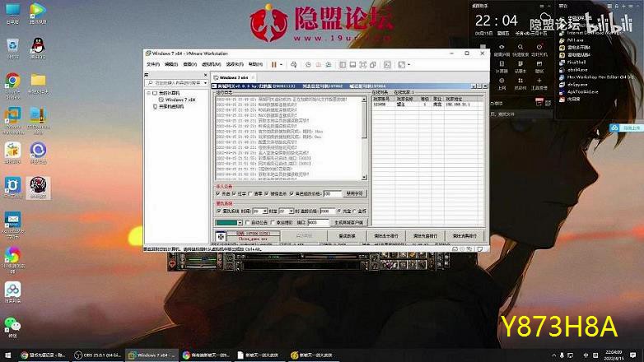This screenshot has height=362, width=644.
Task: Click the console view toolbar icon
Action: (x=387, y=64)
